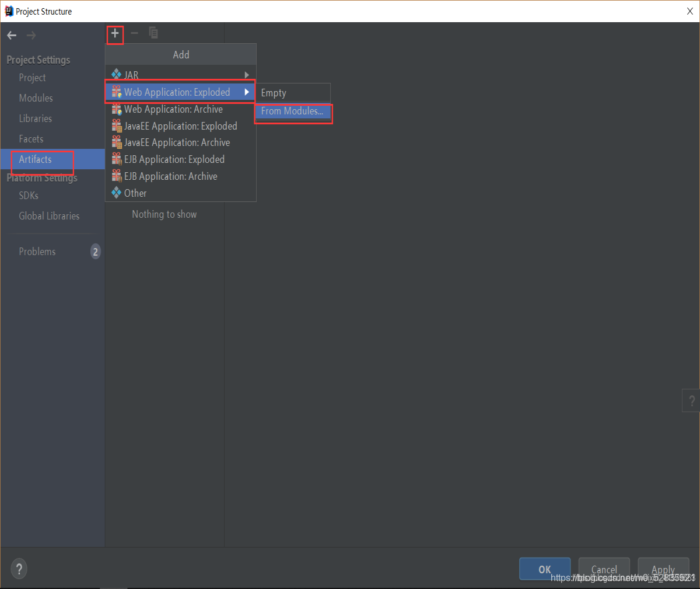Choose JavaEE Application: Exploded entry
The image size is (700, 589).
tap(180, 126)
